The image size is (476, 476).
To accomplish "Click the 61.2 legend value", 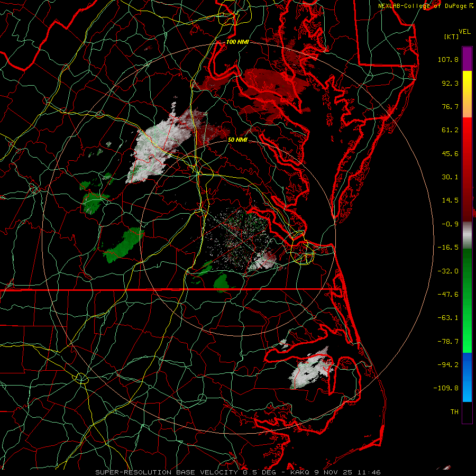I will click(450, 130).
